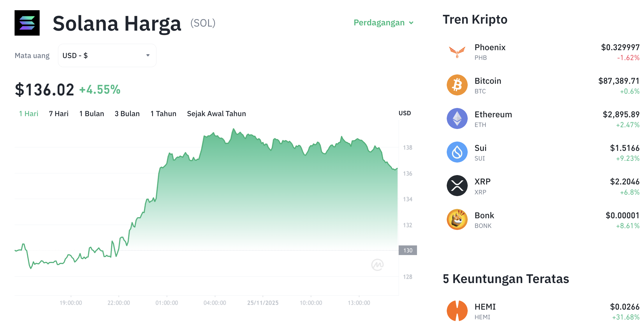Viewport: 644px width, 328px height.
Task: Click the Sui coin icon
Action: coord(457,152)
